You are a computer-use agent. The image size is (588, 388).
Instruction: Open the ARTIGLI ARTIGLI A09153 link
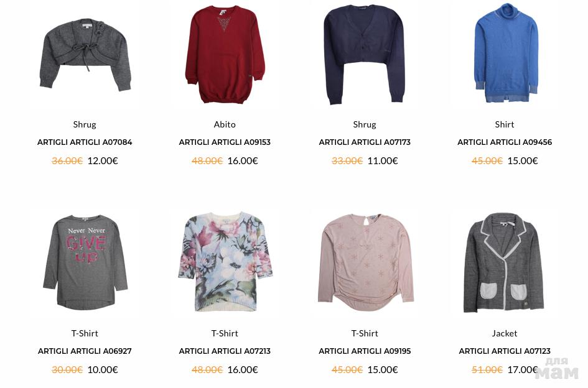click(225, 142)
